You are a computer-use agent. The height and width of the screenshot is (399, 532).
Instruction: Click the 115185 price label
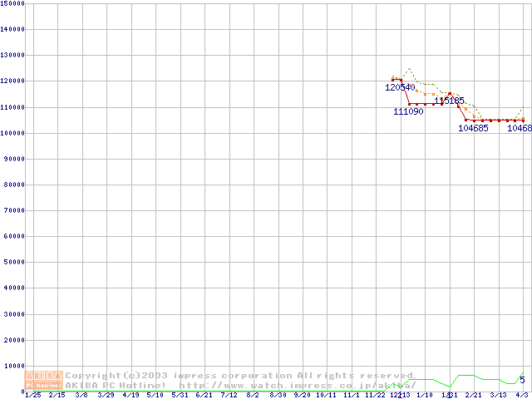(x=449, y=100)
